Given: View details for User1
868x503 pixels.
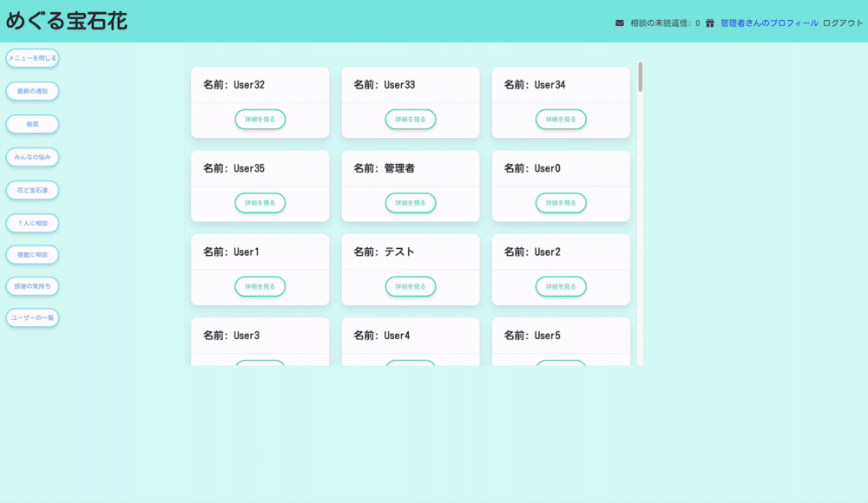Looking at the screenshot, I should pyautogui.click(x=260, y=287).
